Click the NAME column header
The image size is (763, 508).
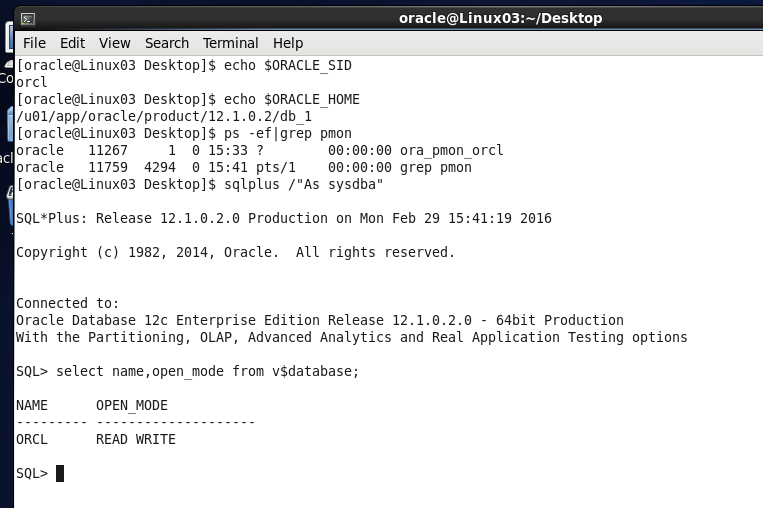[x=32, y=405]
